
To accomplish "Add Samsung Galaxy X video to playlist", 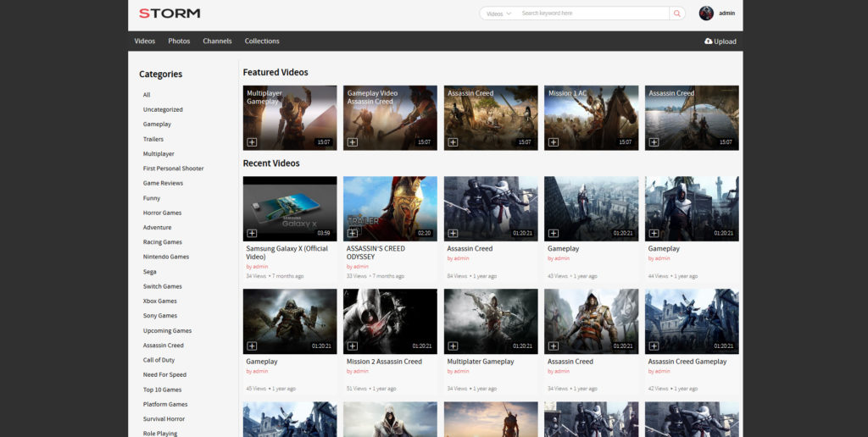I will coord(252,234).
